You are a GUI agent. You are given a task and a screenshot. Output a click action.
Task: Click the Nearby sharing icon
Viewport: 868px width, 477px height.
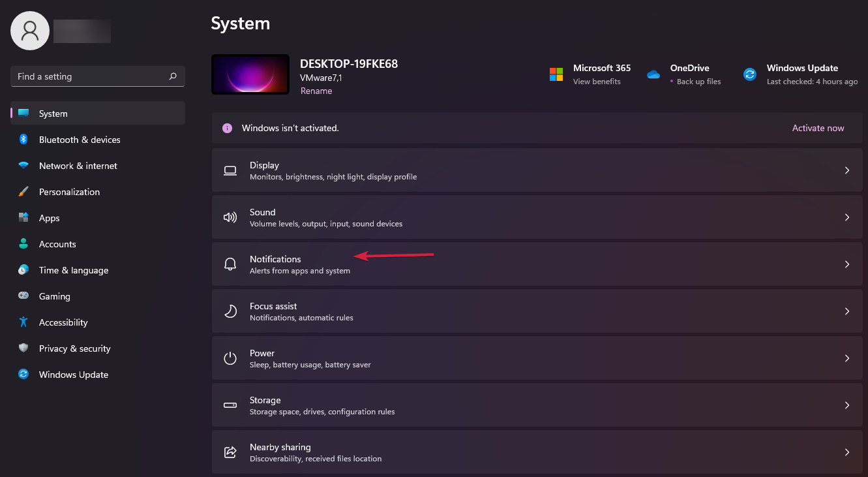point(230,452)
